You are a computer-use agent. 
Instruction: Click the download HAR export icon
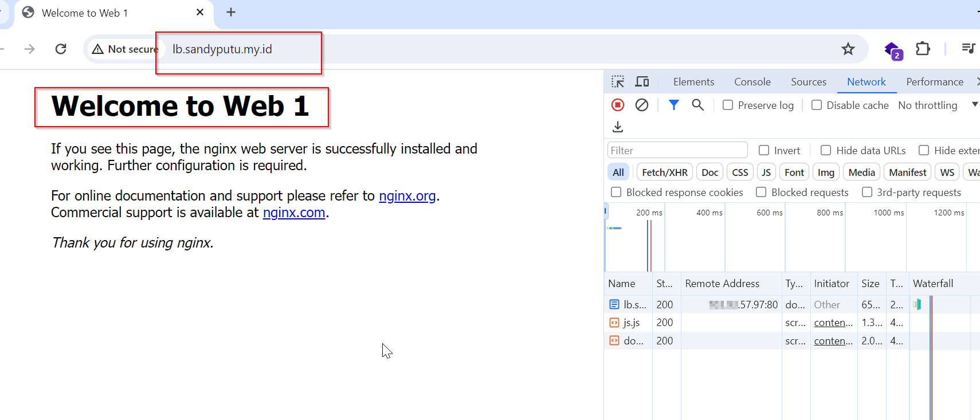(618, 127)
